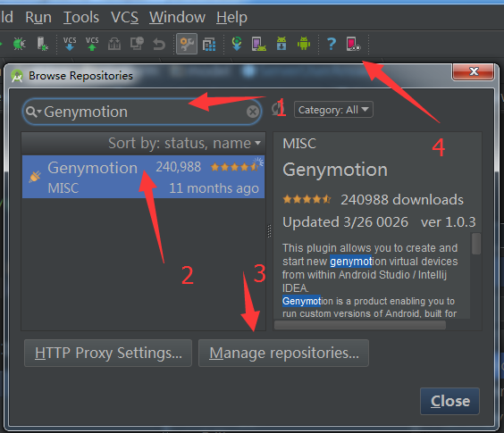Screen dimensions: 504x433
Task: Select the Genymotion plugin list entry
Action: (x=143, y=177)
